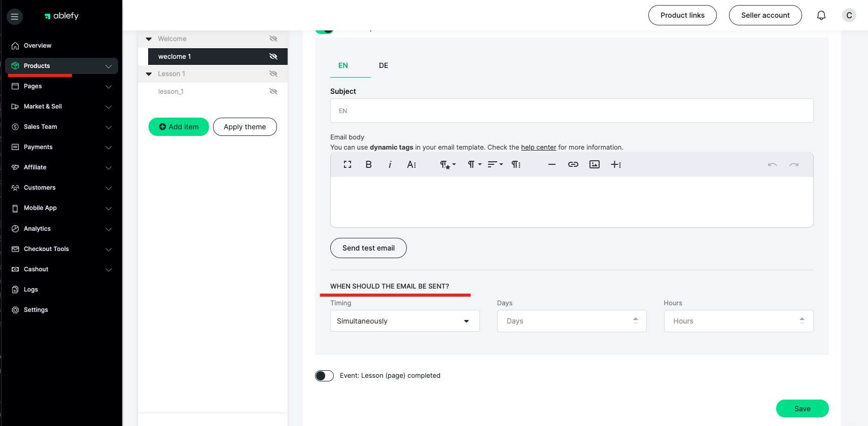868x426 pixels.
Task: Collapse the Lesson 1 module tree
Action: (x=149, y=74)
